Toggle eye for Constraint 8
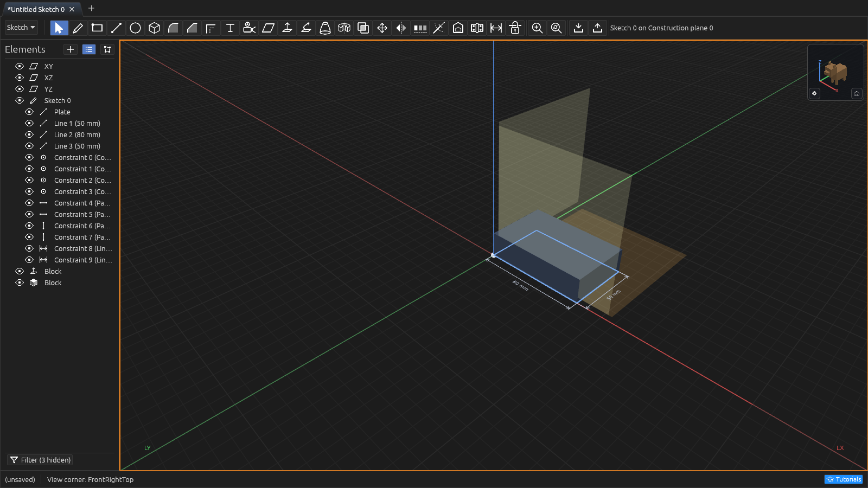This screenshot has width=868, height=488. pos(29,248)
